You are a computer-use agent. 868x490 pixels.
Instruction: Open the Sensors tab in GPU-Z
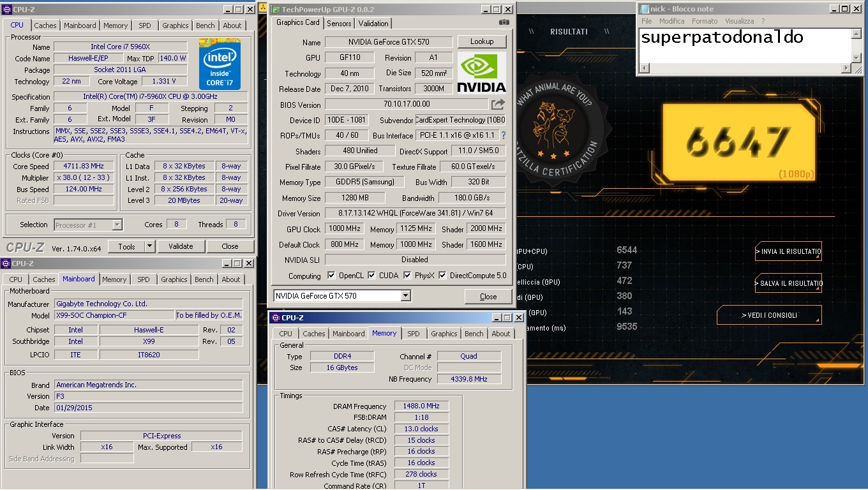pyautogui.click(x=339, y=23)
